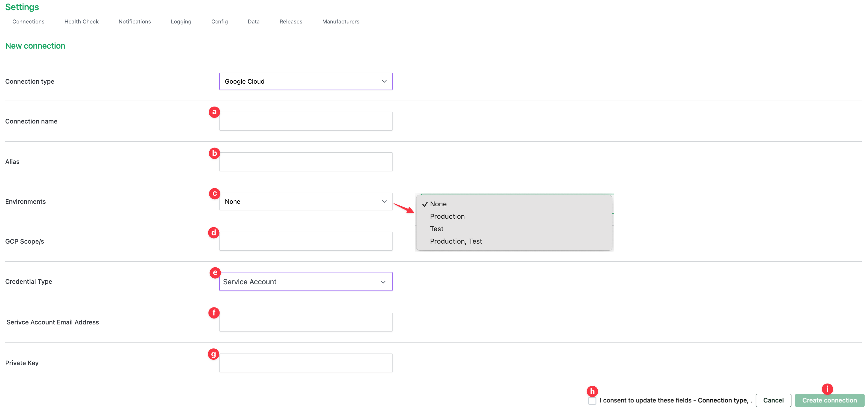Click the 'Connection name' label

pyautogui.click(x=31, y=121)
